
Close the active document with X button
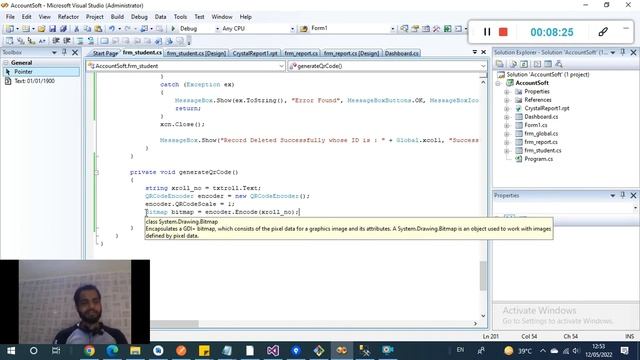[x=484, y=52]
